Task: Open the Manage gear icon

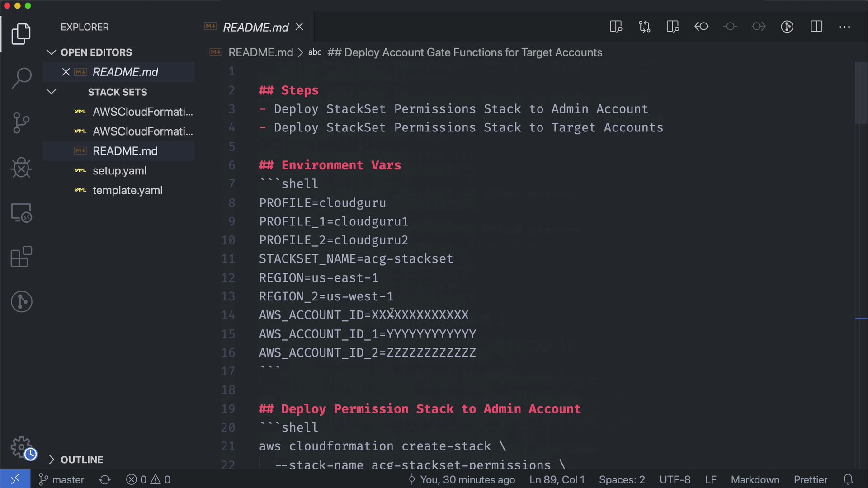Action: click(x=21, y=447)
